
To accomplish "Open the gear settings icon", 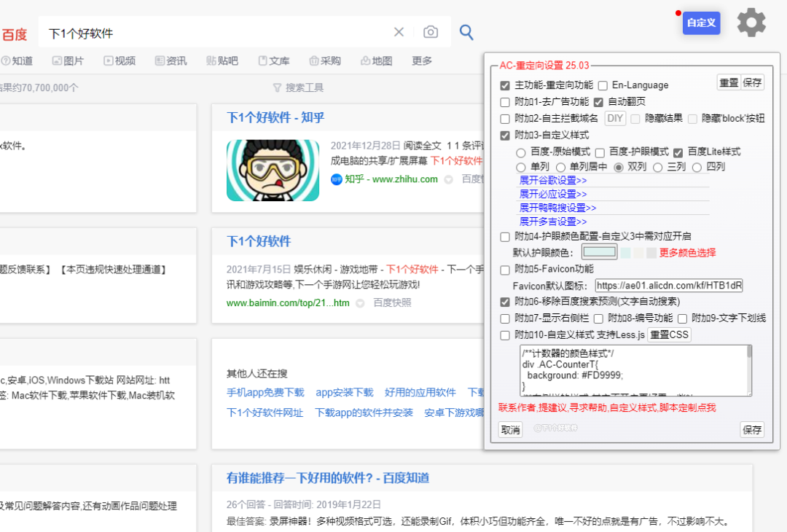I will point(751,23).
